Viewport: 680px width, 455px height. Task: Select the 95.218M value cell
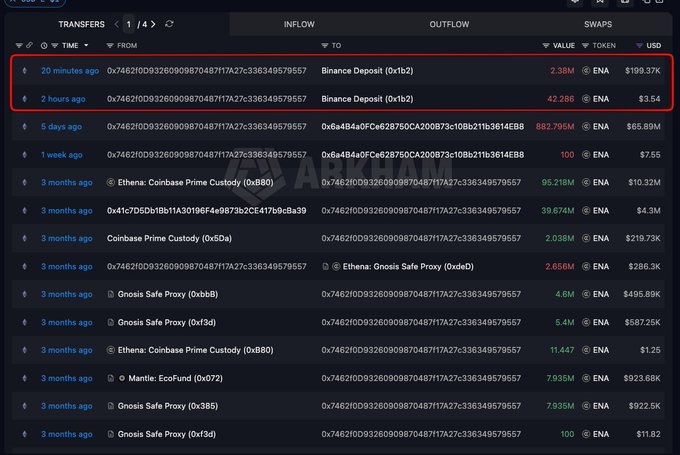click(558, 183)
